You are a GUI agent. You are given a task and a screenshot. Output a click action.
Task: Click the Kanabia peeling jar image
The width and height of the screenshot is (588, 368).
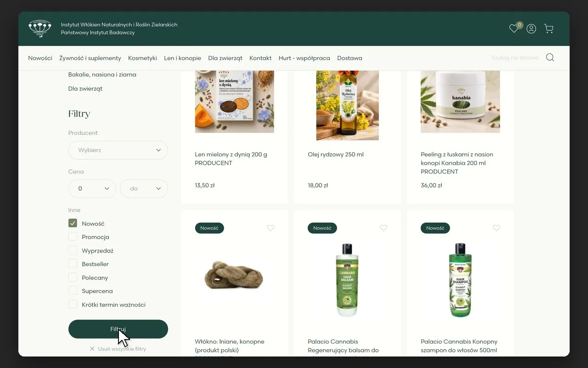(x=460, y=102)
